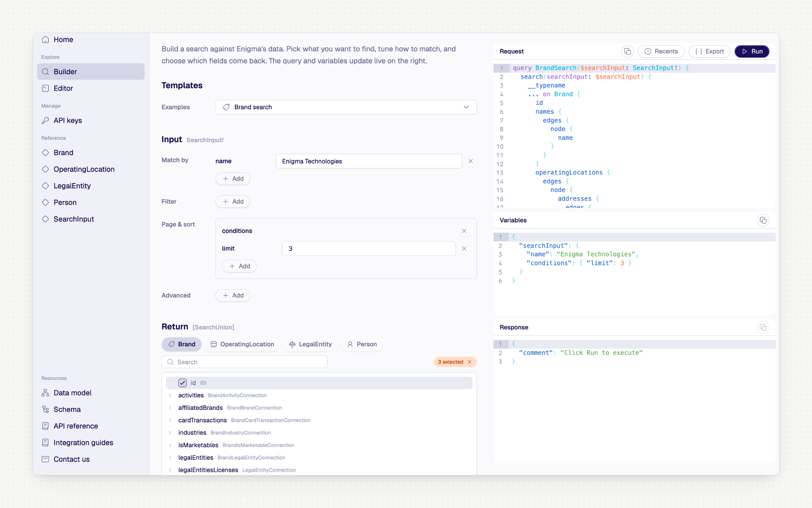
Task: Open Home from the sidebar
Action: (91, 40)
